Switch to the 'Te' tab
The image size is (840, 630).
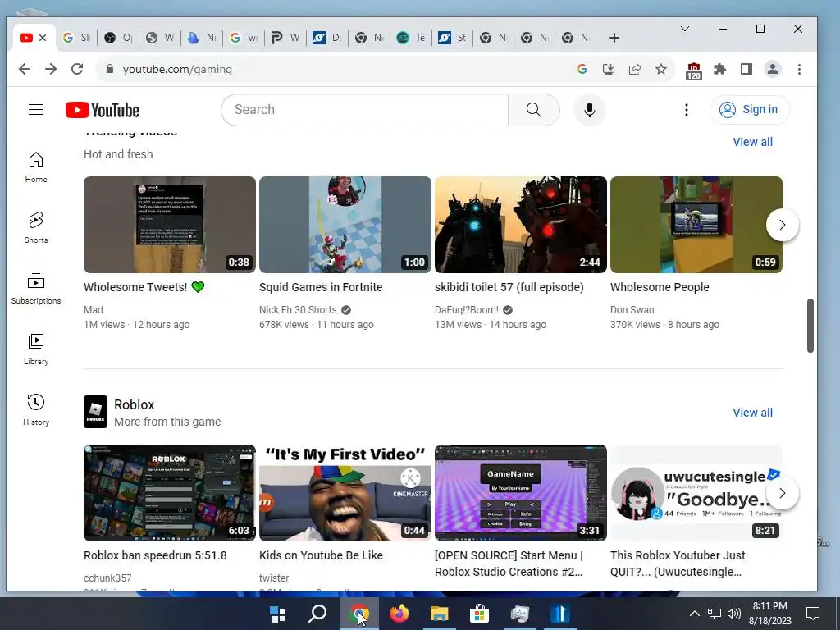click(411, 38)
